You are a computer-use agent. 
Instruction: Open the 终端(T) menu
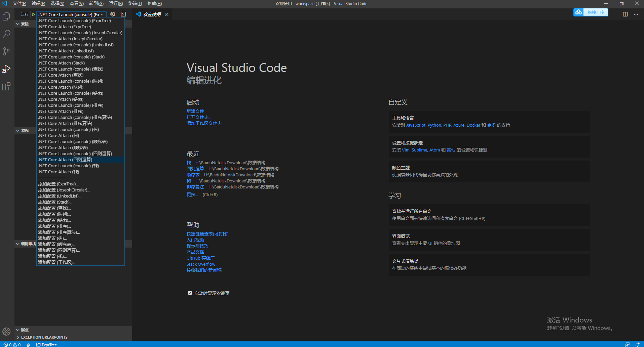click(x=135, y=4)
